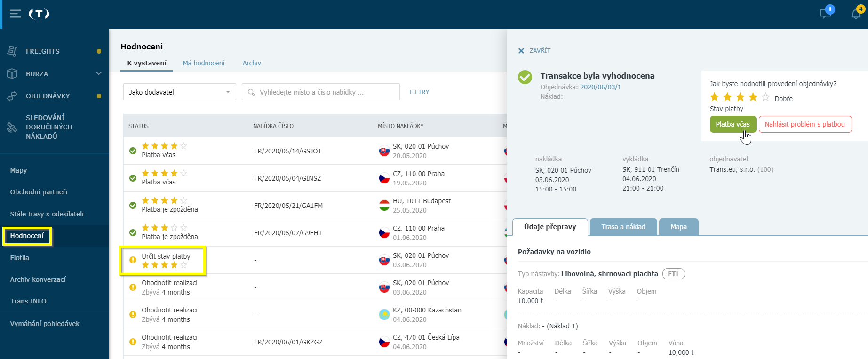
Task: Open Mapy in sidebar
Action: (19, 170)
